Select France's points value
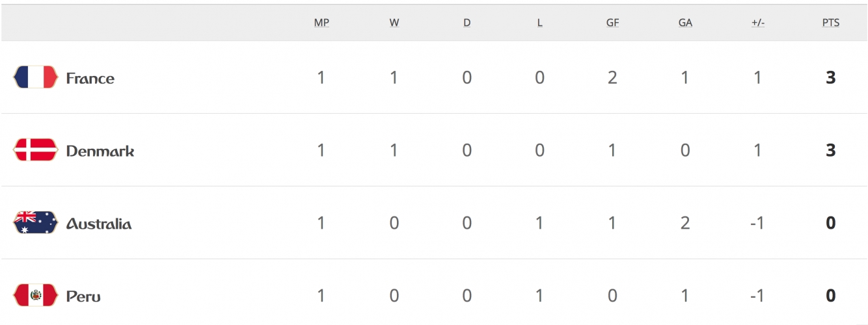The width and height of the screenshot is (868, 325). tap(831, 78)
